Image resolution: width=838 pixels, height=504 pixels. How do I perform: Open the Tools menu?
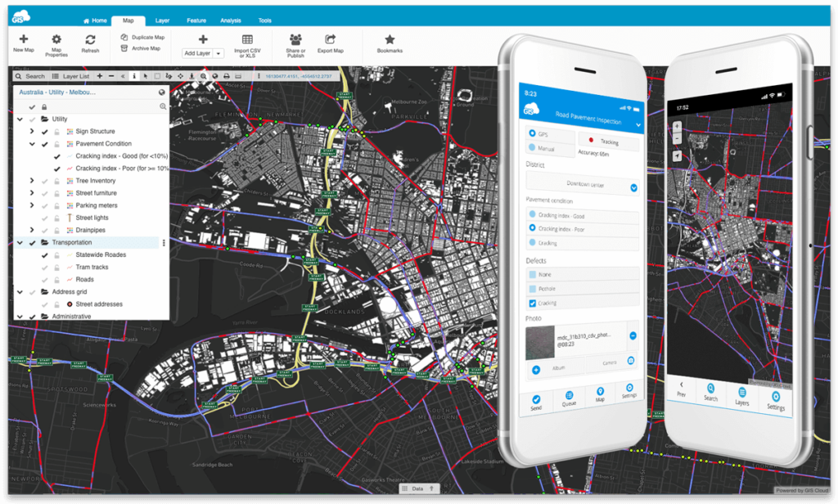click(264, 20)
